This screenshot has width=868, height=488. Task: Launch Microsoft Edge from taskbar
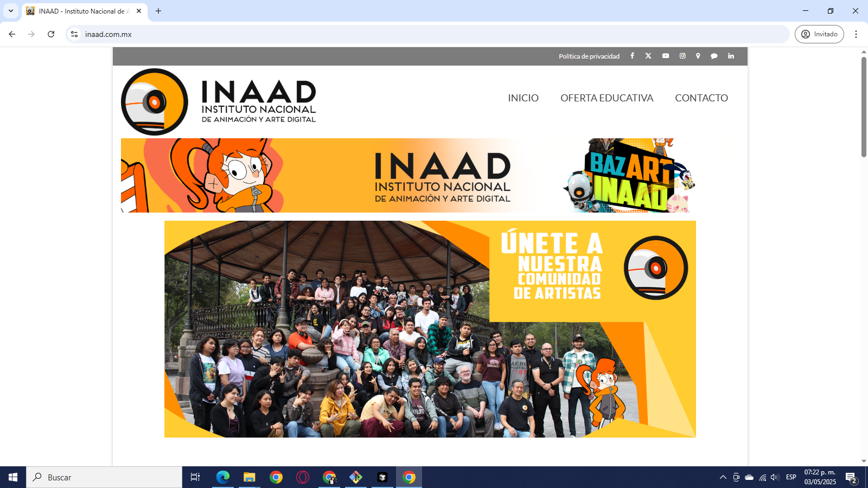tap(223, 477)
